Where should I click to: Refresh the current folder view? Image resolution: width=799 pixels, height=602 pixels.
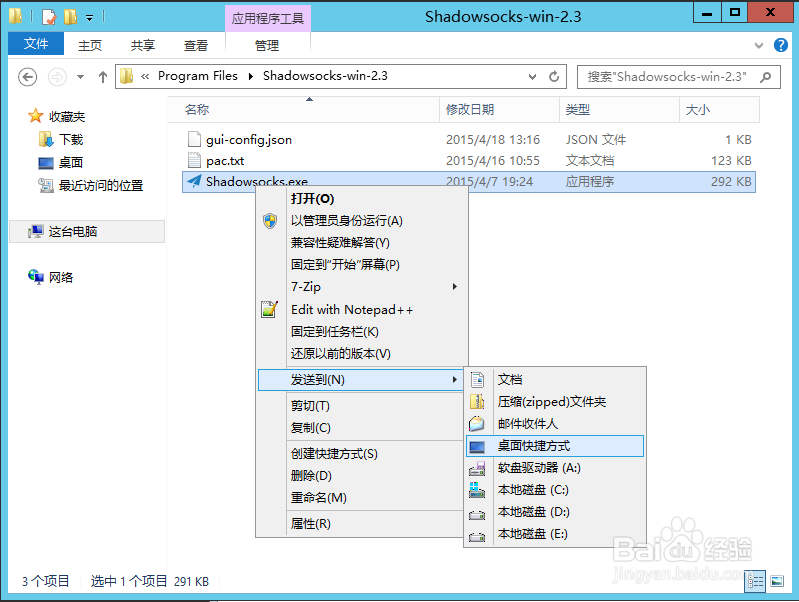pos(554,76)
